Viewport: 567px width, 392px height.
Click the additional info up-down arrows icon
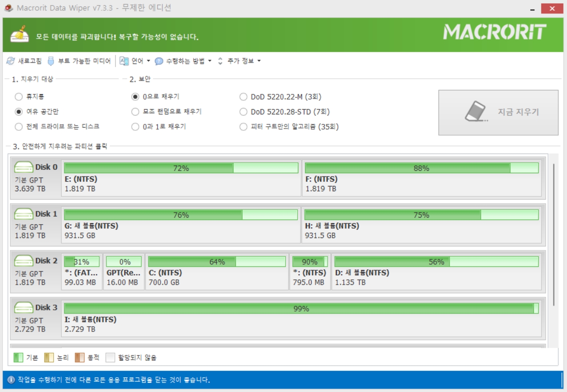(220, 61)
